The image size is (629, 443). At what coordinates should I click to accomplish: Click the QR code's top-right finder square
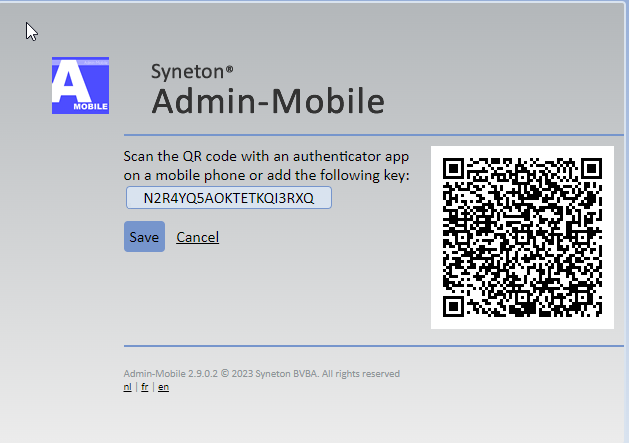click(590, 169)
